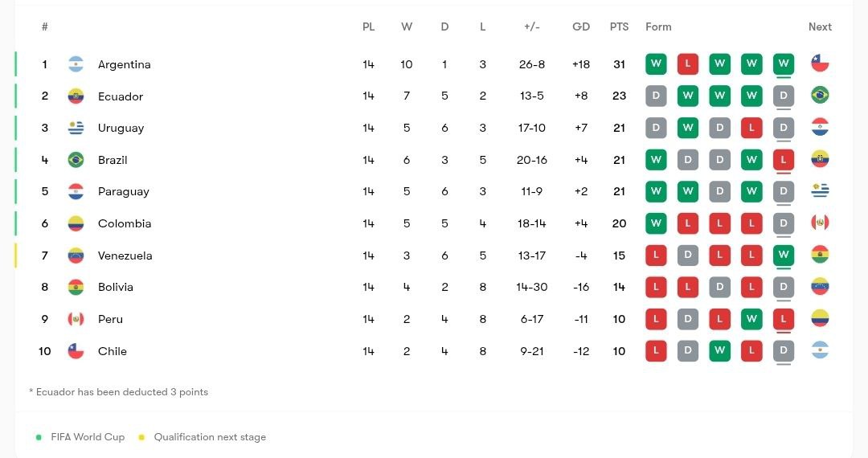Image resolution: width=868 pixels, height=458 pixels.
Task: Click the Form column header
Action: point(658,27)
